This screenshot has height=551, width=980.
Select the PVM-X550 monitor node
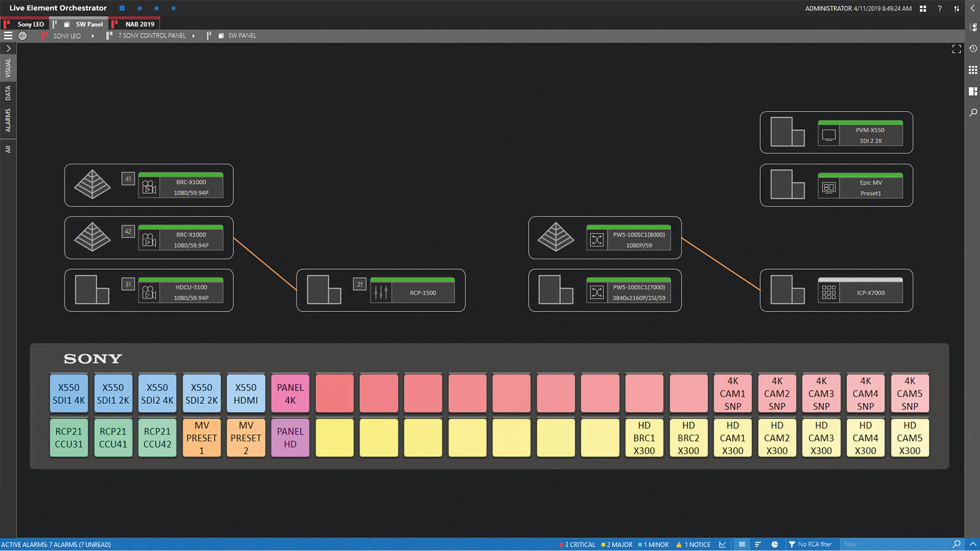860,133
